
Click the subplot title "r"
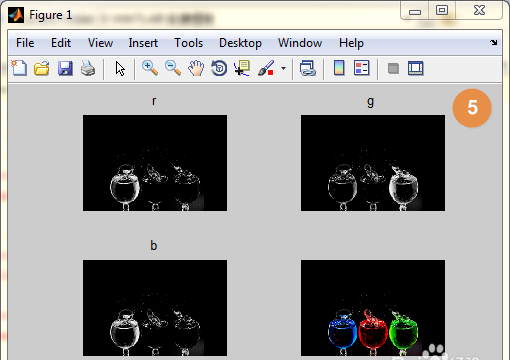[154, 101]
